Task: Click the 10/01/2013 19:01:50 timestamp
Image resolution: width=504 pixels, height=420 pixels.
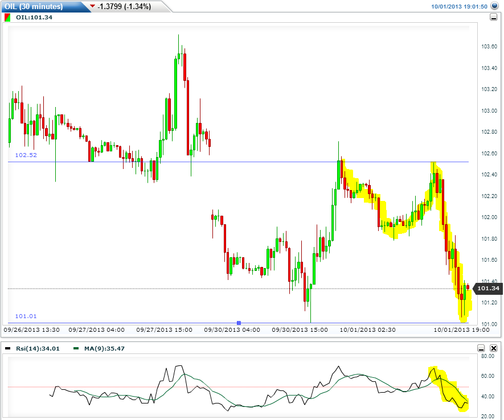Action: (x=460, y=6)
